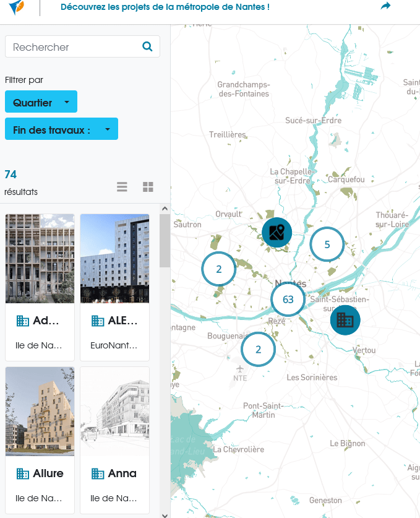Click the '74' results count

click(x=11, y=175)
